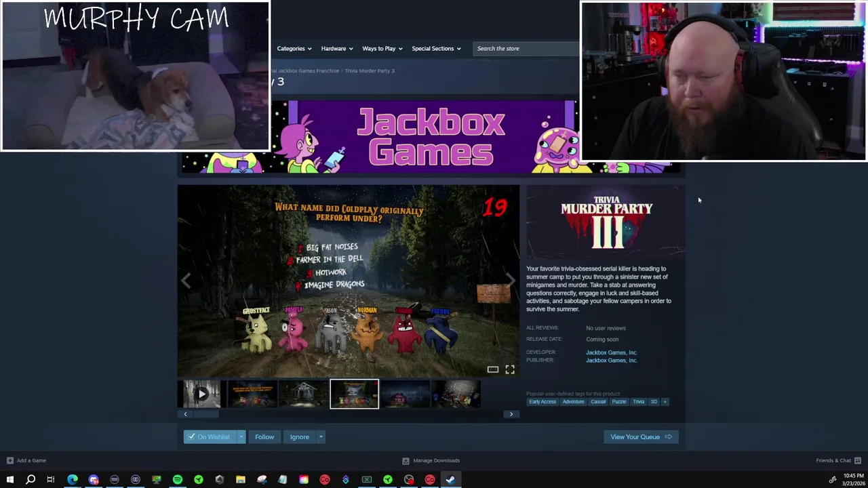Select the pink house screenshot thumbnail
The width and height of the screenshot is (868, 488).
coord(405,394)
